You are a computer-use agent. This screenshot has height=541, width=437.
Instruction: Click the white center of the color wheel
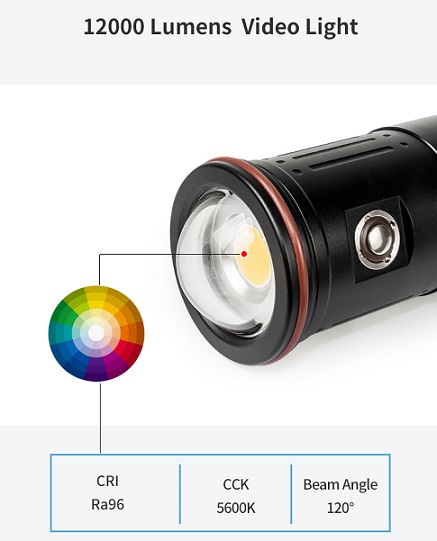[96, 333]
